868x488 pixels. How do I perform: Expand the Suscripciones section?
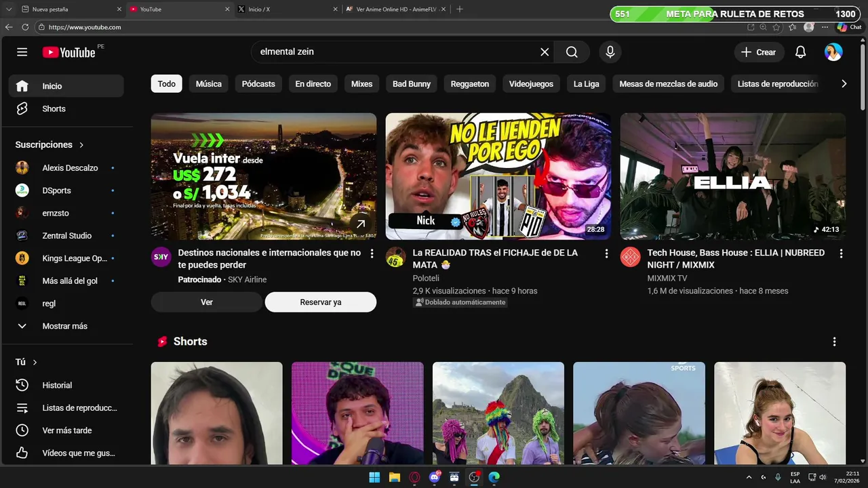coord(50,145)
